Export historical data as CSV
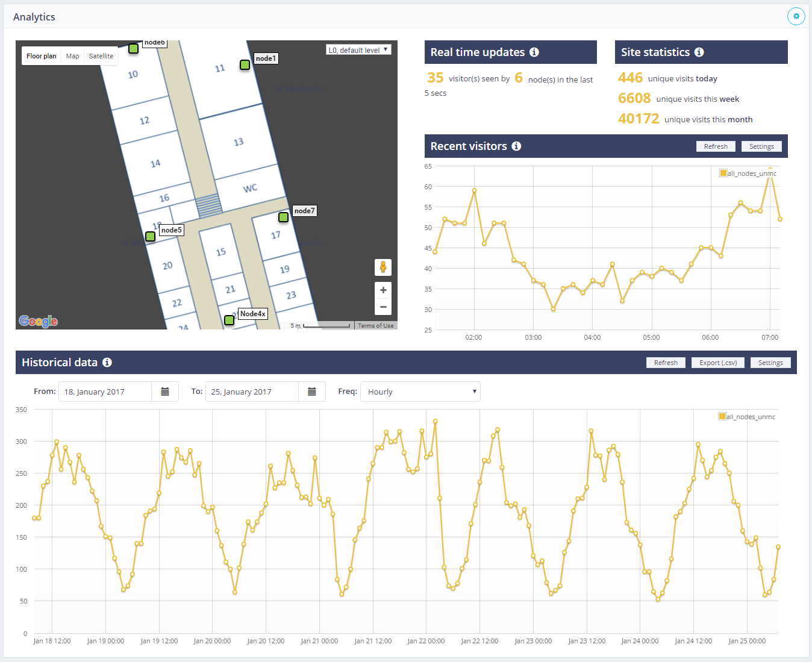 point(718,363)
